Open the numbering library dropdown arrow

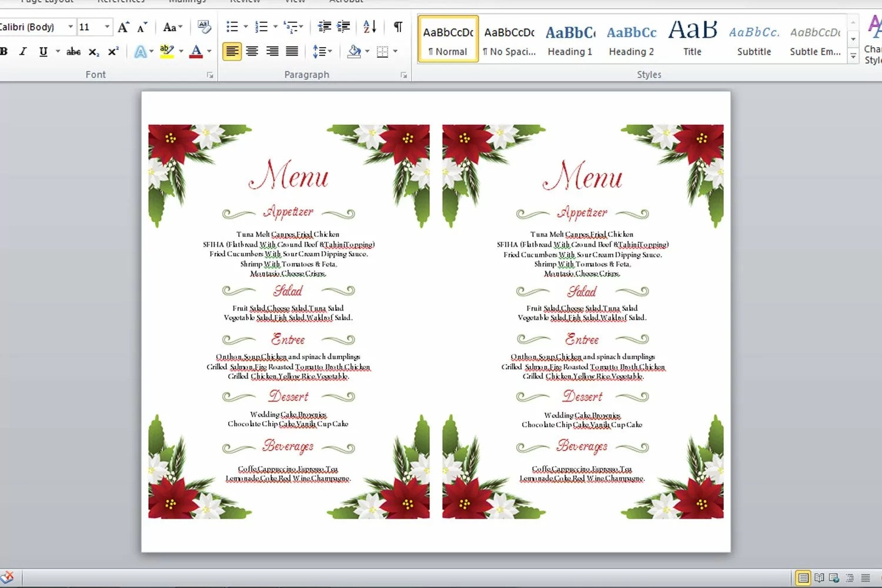275,26
